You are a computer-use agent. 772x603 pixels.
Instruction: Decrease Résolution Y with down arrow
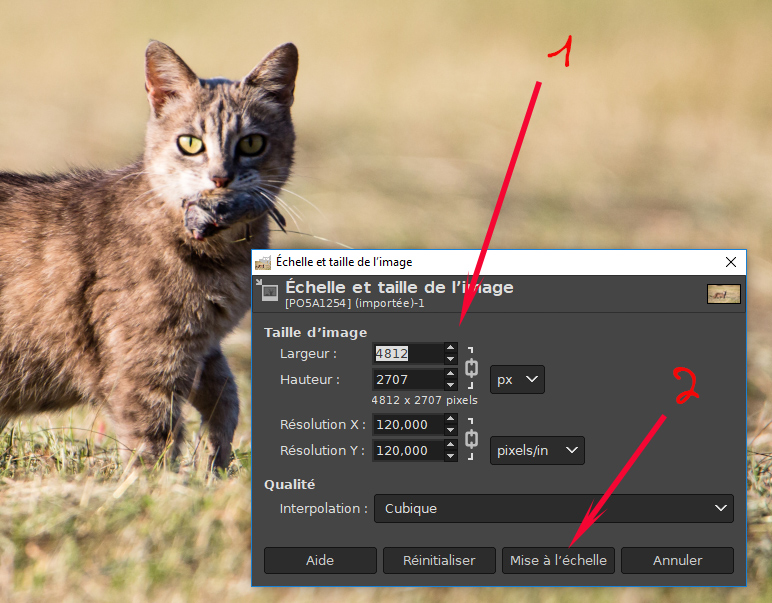pyautogui.click(x=450, y=456)
